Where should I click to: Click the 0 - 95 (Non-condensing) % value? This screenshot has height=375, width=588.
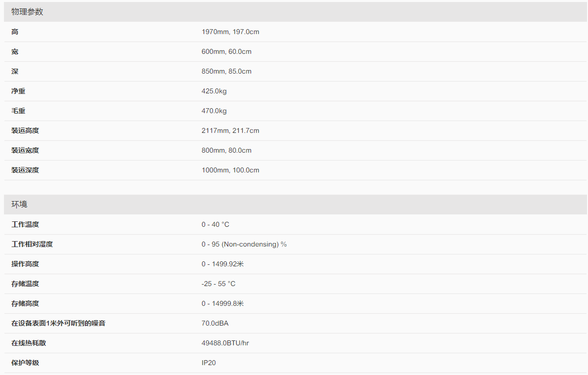click(x=244, y=245)
